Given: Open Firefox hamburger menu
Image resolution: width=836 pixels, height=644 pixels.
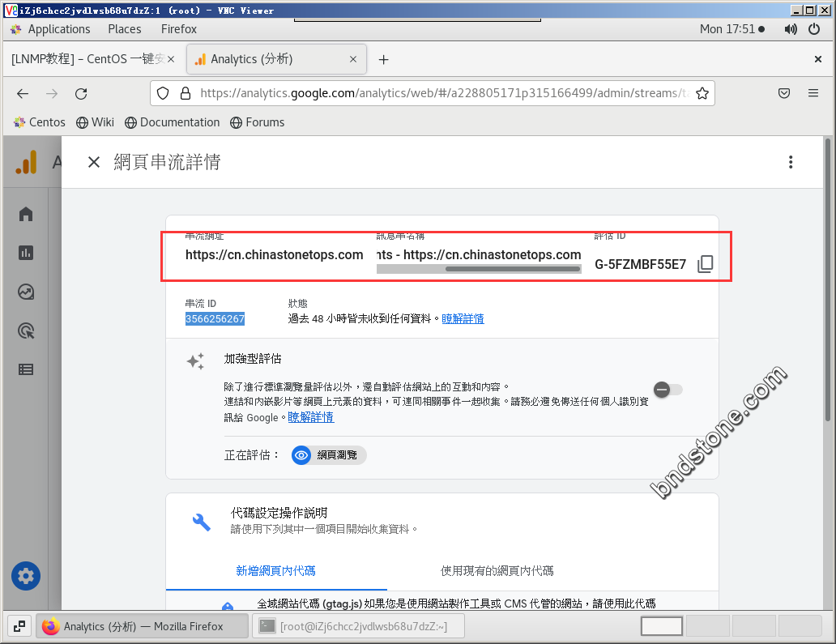Looking at the screenshot, I should coord(813,93).
